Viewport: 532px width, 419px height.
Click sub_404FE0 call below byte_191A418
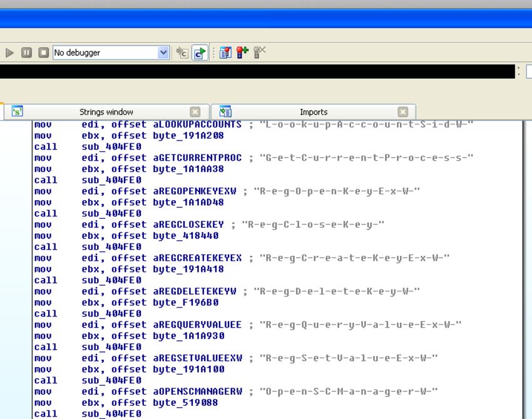tap(111, 281)
